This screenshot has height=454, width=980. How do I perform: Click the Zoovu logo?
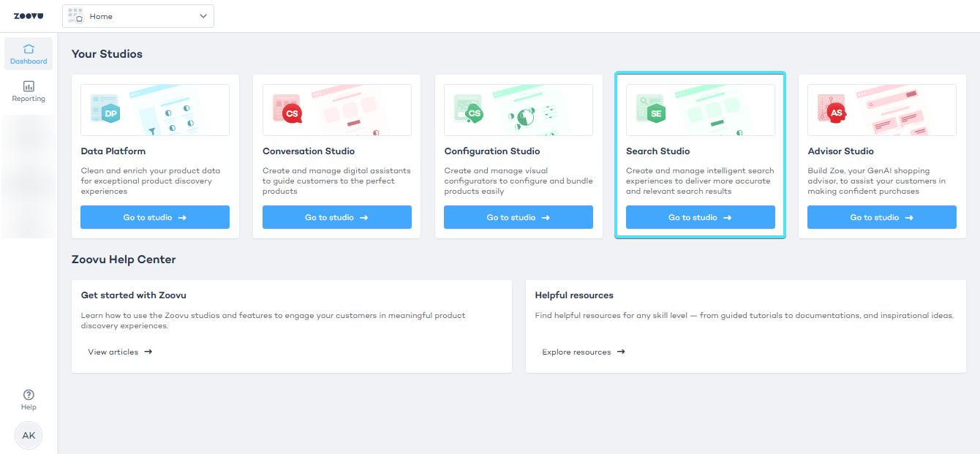(29, 16)
